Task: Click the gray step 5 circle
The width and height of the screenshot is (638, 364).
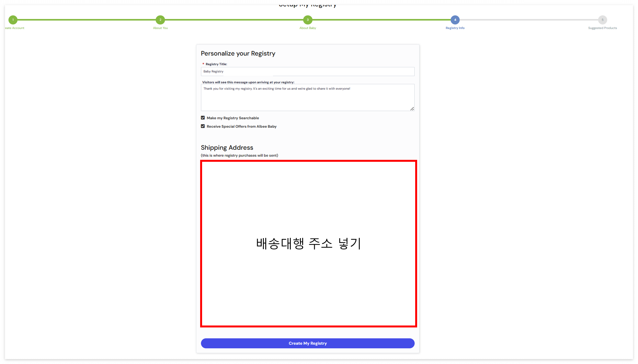Action: (x=602, y=20)
